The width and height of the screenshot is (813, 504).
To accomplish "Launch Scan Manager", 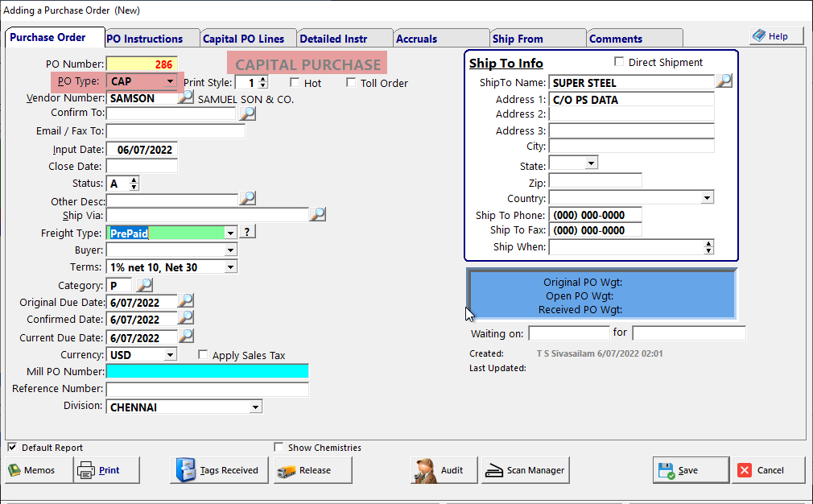I will [x=526, y=470].
